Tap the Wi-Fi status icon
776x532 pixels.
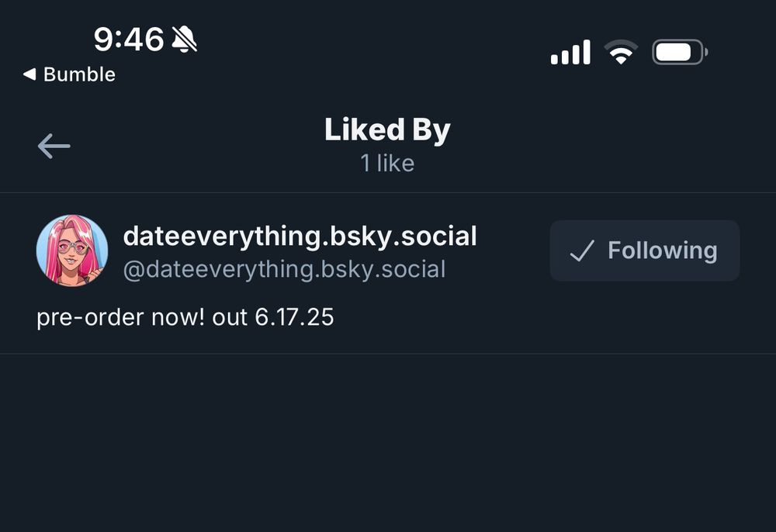621,53
